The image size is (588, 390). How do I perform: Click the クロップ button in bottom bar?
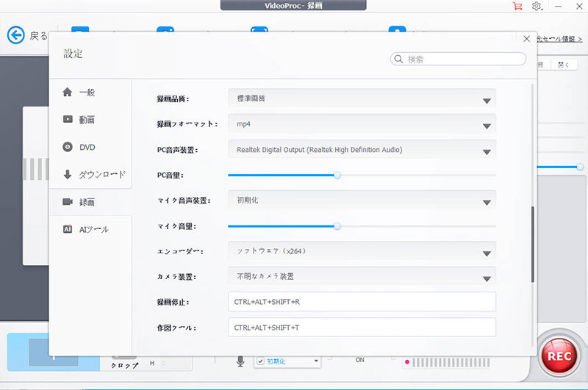[x=124, y=365]
